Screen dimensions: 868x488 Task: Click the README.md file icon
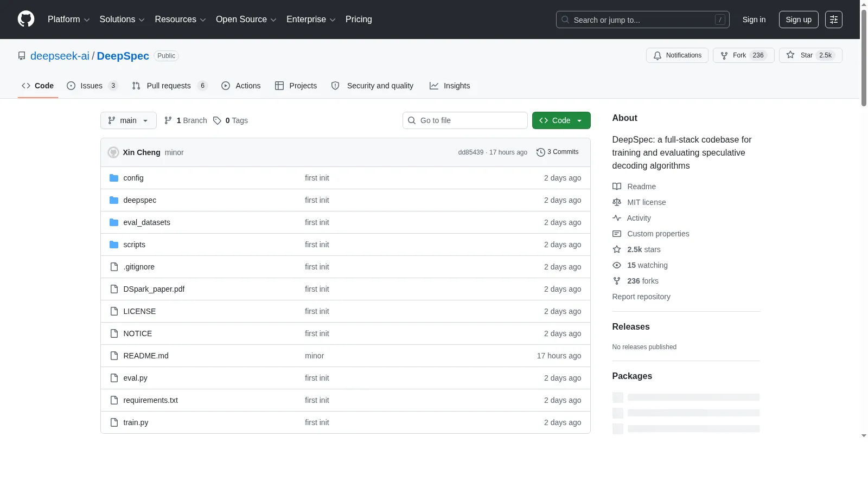(114, 356)
